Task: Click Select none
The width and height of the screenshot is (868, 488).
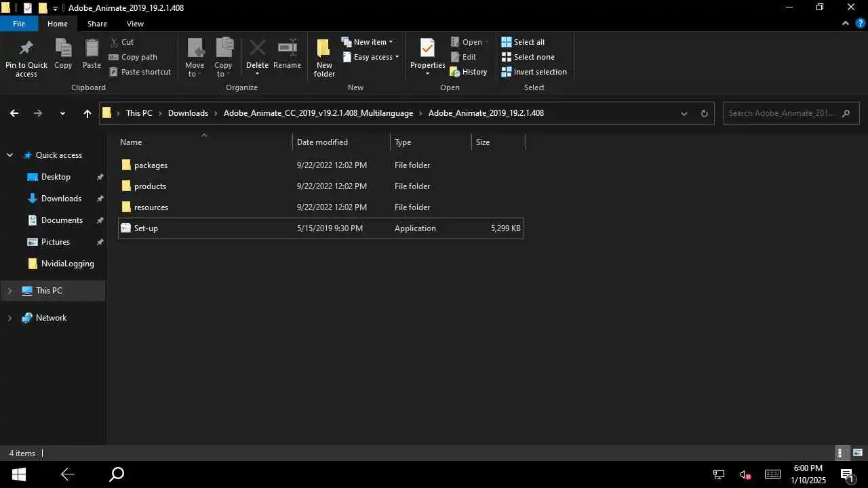Action: [x=528, y=57]
